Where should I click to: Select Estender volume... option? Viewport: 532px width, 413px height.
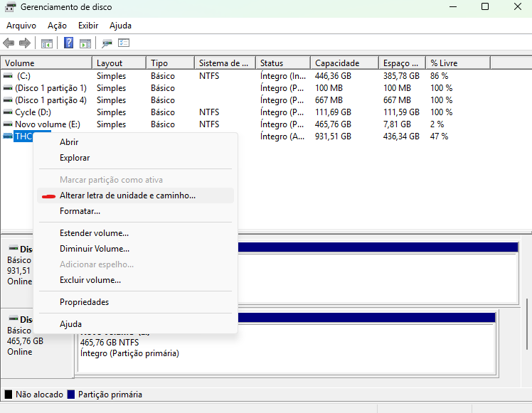135,233
